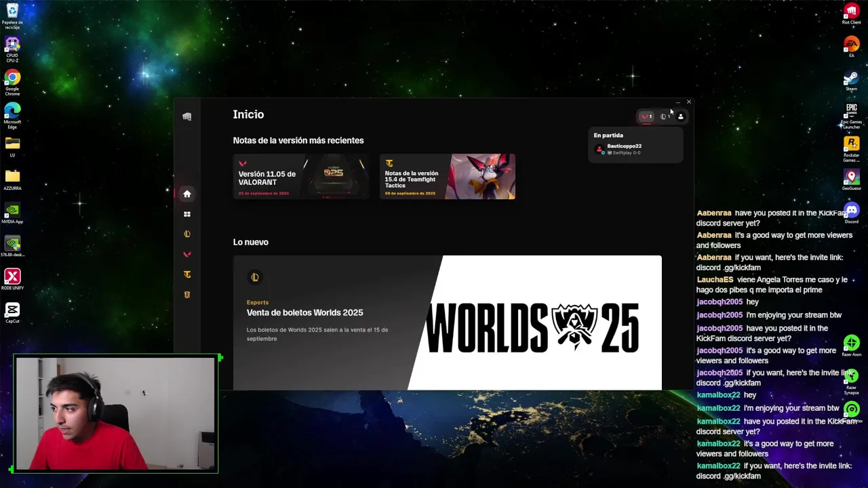The width and height of the screenshot is (868, 488).
Task: Open the NVIDIA App desktop shortcut
Action: point(12,213)
